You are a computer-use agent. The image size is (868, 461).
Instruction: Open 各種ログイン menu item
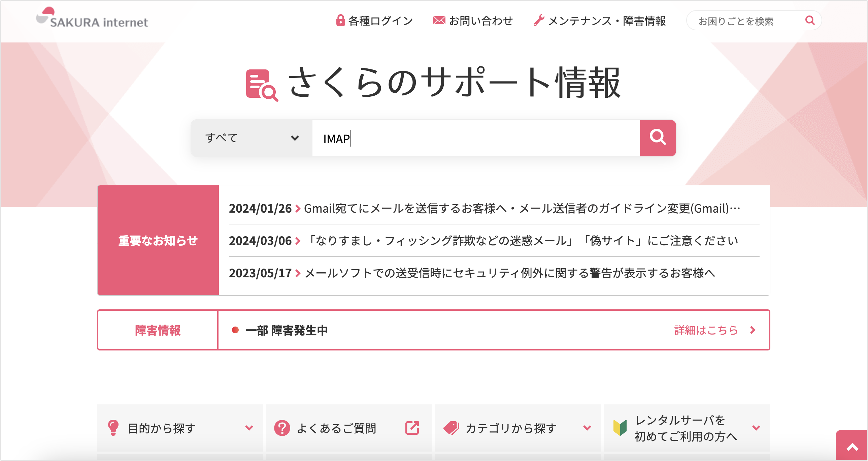(x=380, y=21)
